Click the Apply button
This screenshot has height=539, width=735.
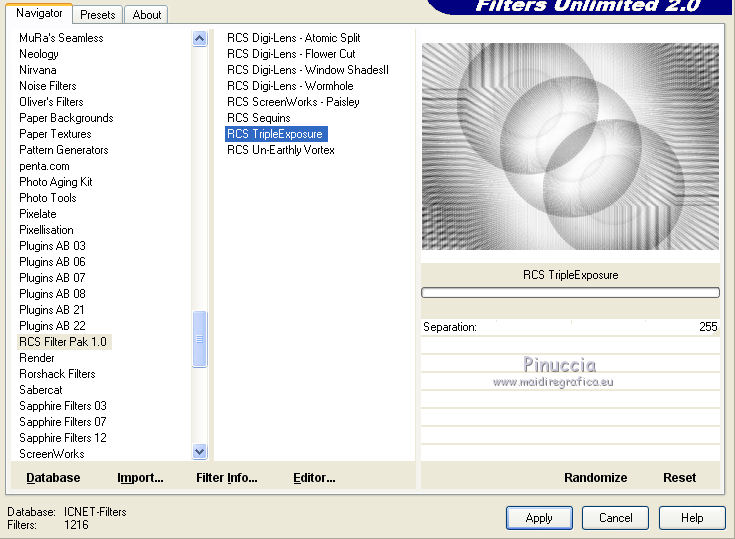coord(539,518)
